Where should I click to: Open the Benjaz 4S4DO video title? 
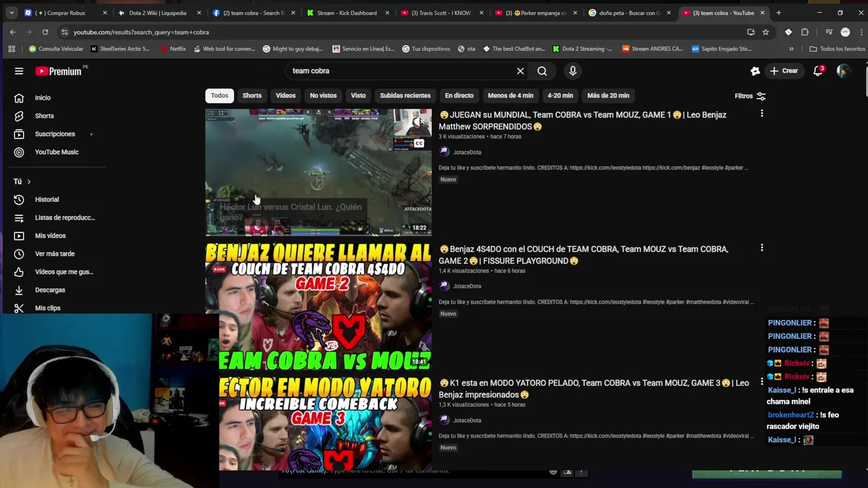[583, 255]
